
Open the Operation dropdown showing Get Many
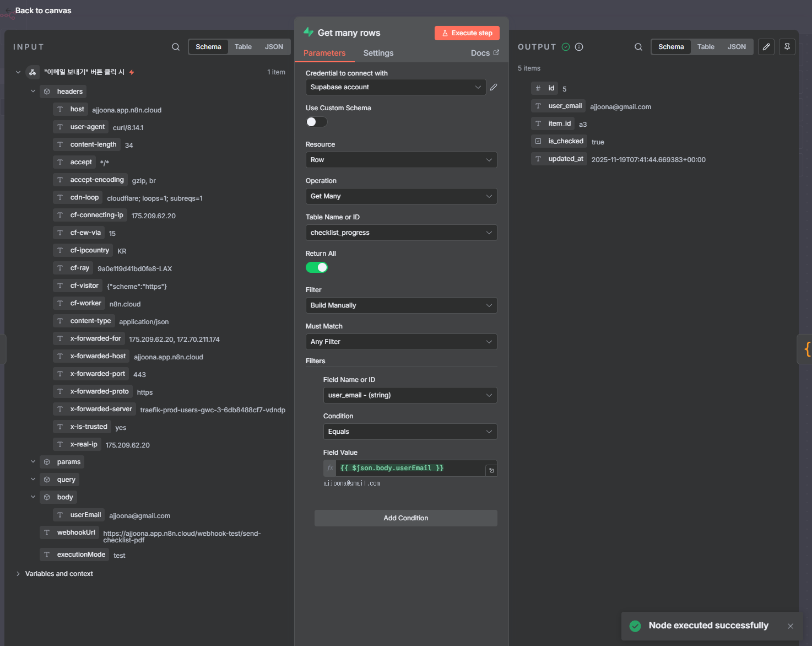(x=401, y=196)
